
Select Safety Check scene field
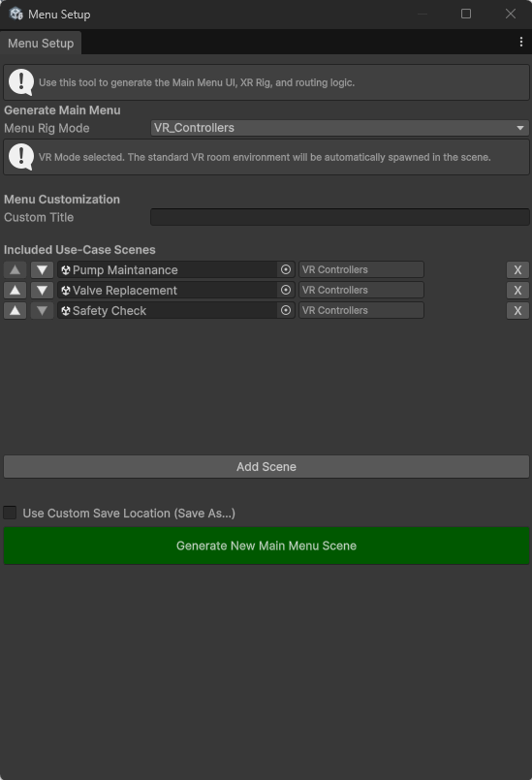(x=176, y=310)
